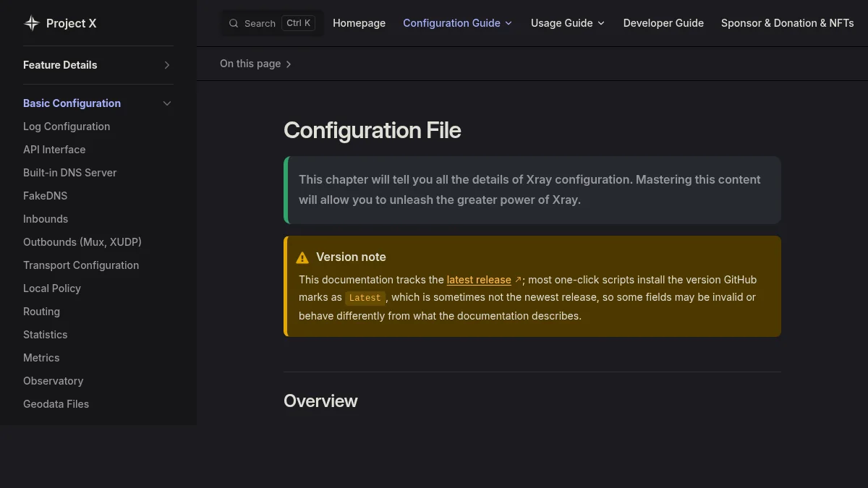Click the search magnifier icon
The width and height of the screenshot is (868, 488).
[x=234, y=23]
